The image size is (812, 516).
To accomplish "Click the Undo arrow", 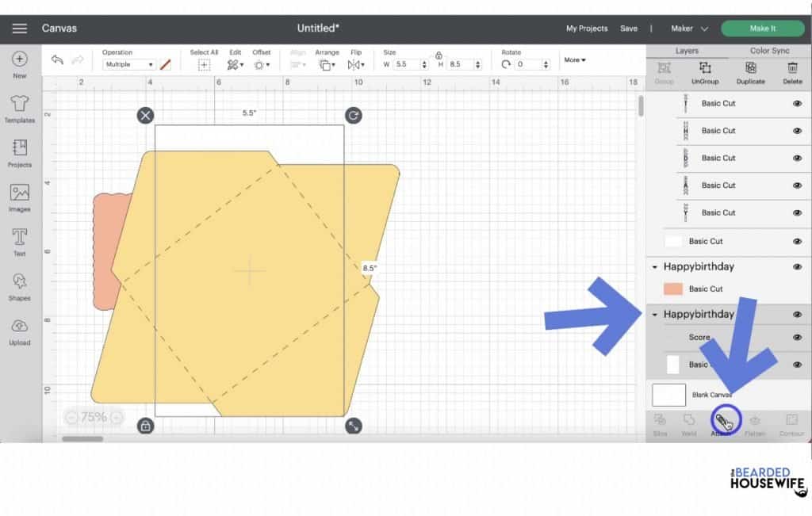I will click(x=57, y=60).
